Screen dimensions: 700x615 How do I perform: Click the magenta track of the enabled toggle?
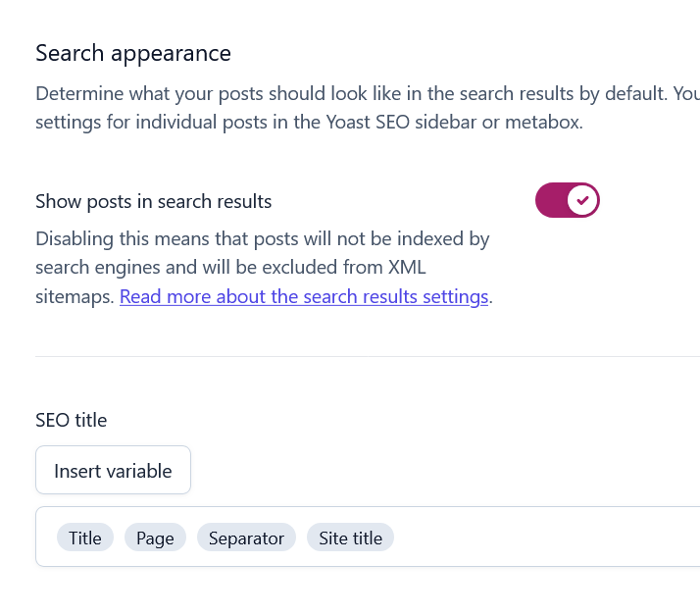(550, 200)
